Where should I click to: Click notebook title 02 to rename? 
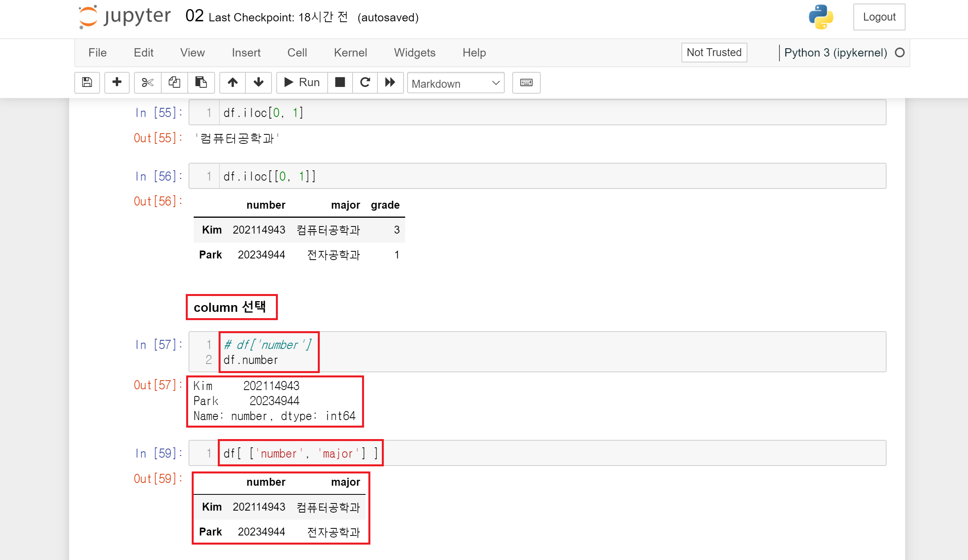194,17
